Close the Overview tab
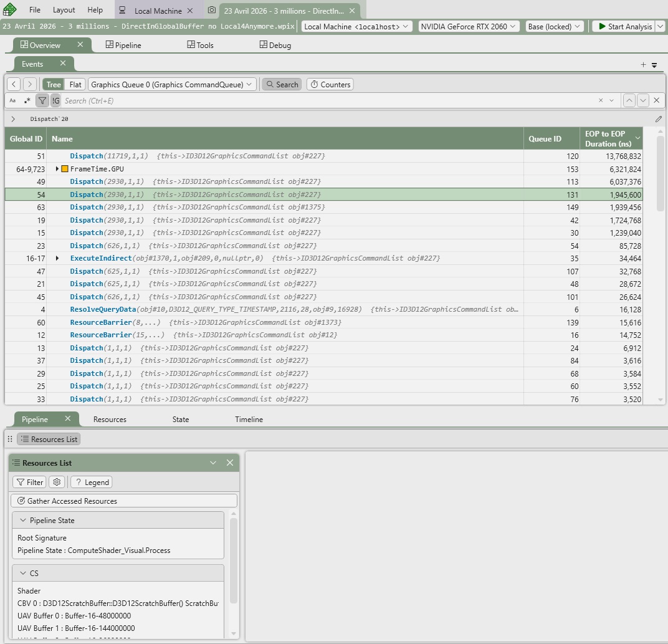 click(80, 44)
